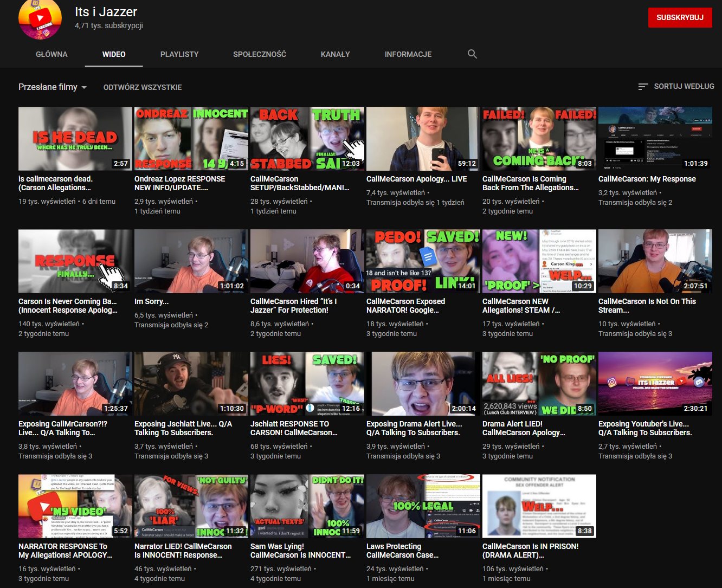
Task: Open the '100% LEGAL' 11:06 thumbnail
Action: click(x=423, y=506)
